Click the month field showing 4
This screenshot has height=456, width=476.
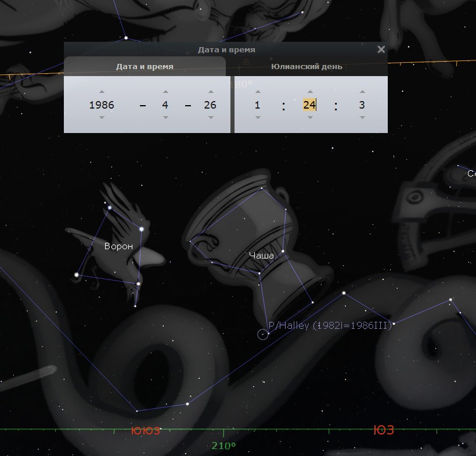(165, 105)
